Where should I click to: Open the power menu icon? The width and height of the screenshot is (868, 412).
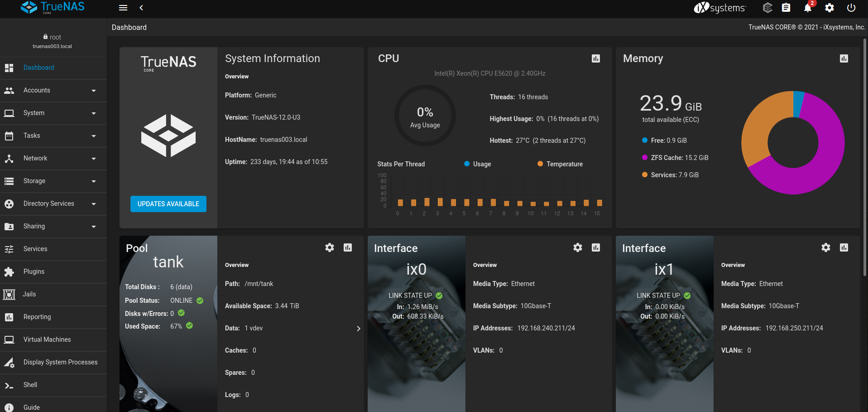coord(851,8)
